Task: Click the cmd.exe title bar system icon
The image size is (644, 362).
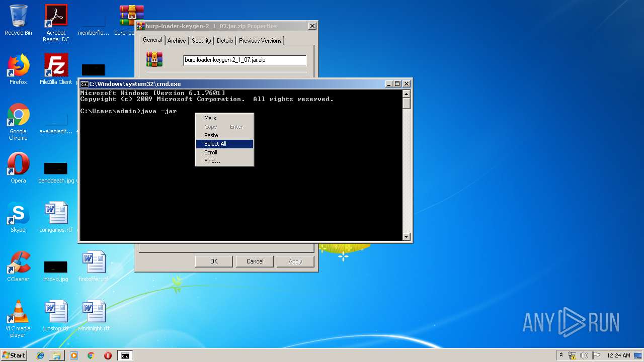Action: tap(85, 84)
